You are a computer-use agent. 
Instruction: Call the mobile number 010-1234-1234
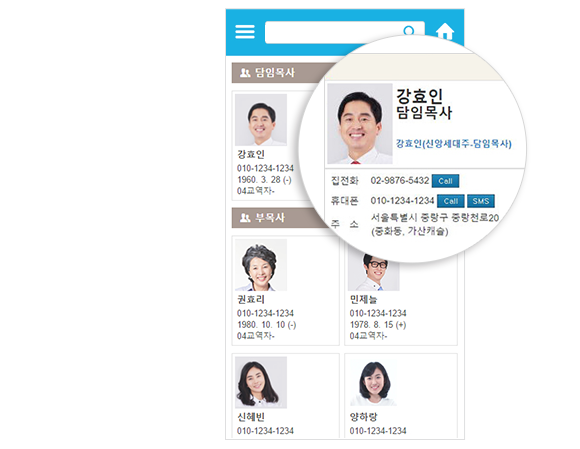tap(451, 201)
